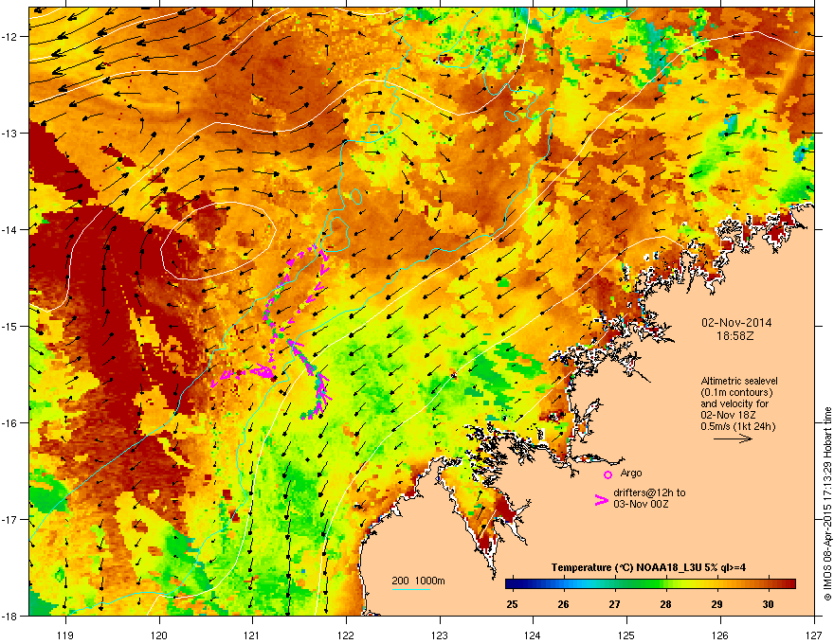This screenshot has width=834, height=644.
Task: Click the magenta drifter arrowhead legend symbol
Action: [602, 499]
